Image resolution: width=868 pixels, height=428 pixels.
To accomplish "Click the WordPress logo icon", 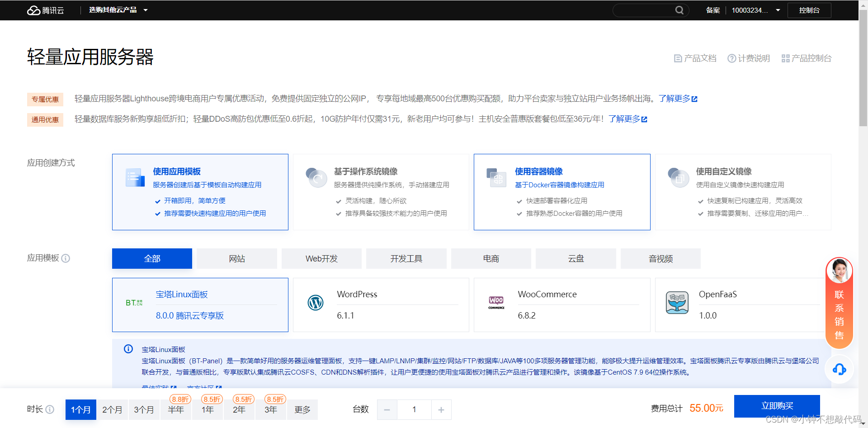I will tap(316, 303).
